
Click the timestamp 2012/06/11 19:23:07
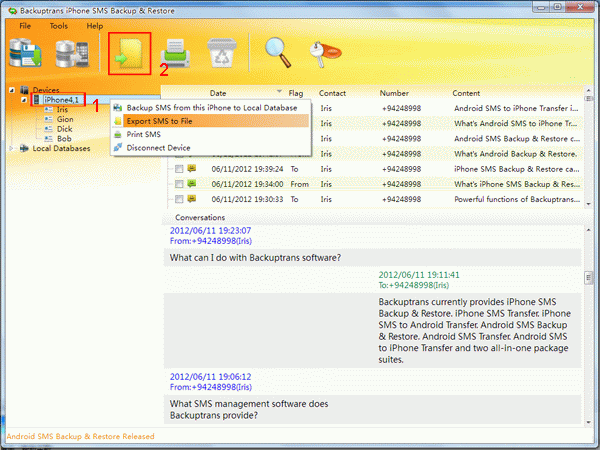[x=210, y=230]
